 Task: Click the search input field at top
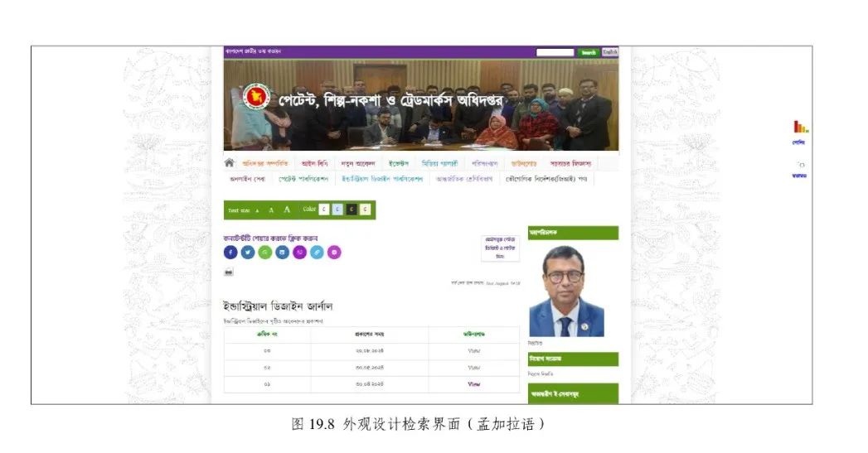[x=555, y=52]
